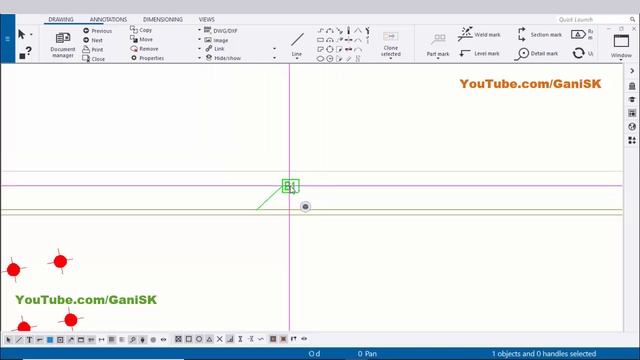The width and height of the screenshot is (640, 360).
Task: Go to the Previous drawing
Action: pos(97,31)
